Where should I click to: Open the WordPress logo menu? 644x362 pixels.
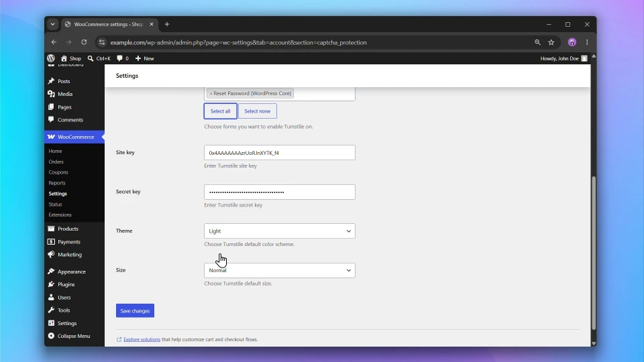click(x=51, y=58)
